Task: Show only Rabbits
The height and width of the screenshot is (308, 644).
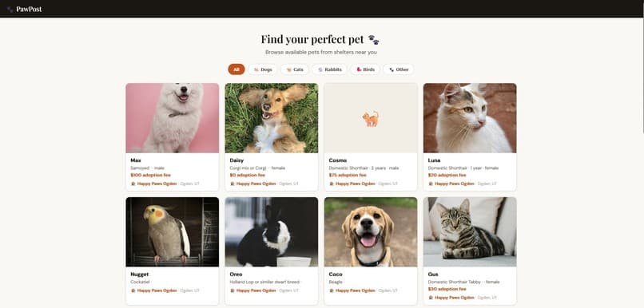Action: pos(329,69)
